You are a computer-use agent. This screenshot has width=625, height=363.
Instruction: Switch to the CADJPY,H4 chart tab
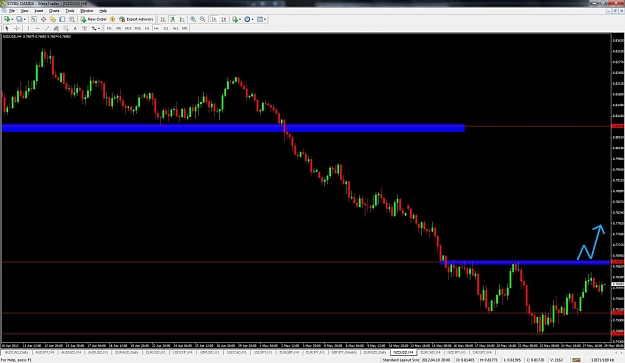[x=482, y=353]
